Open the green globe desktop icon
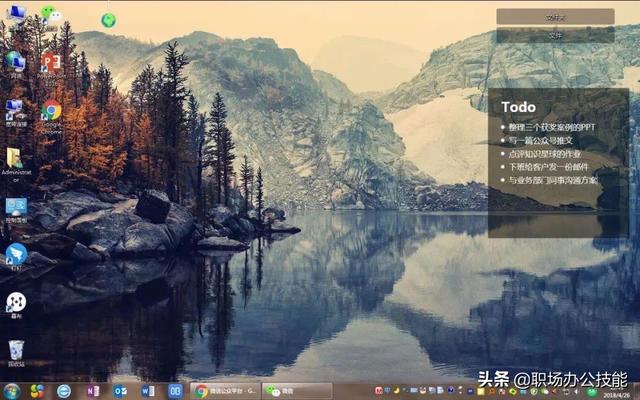Screen dimensions: 640x400 click(x=108, y=20)
